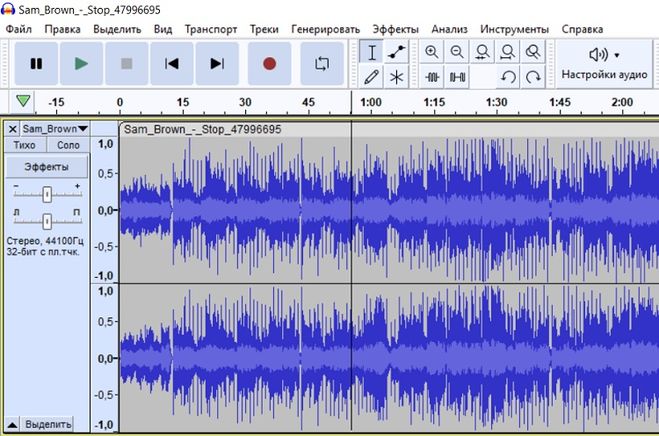Open the Треки menu

click(x=264, y=29)
